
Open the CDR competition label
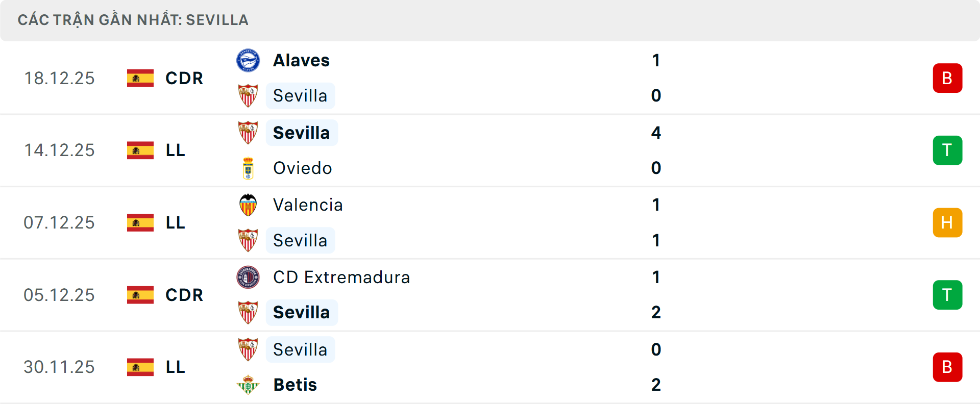coord(184,78)
